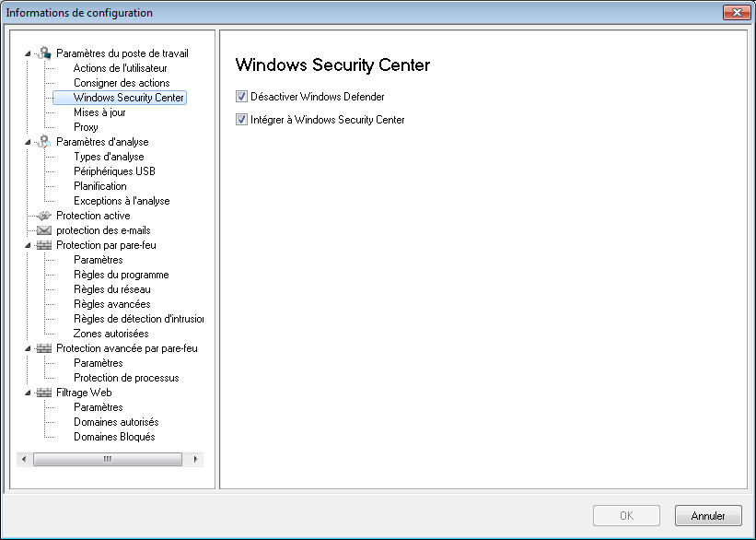Select Règles du réseau
The height and width of the screenshot is (540, 756).
[x=111, y=289]
